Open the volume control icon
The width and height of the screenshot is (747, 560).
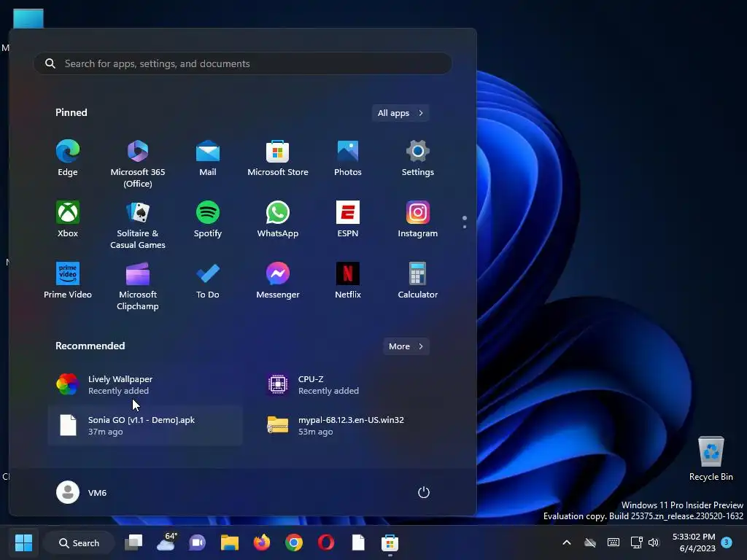(654, 542)
